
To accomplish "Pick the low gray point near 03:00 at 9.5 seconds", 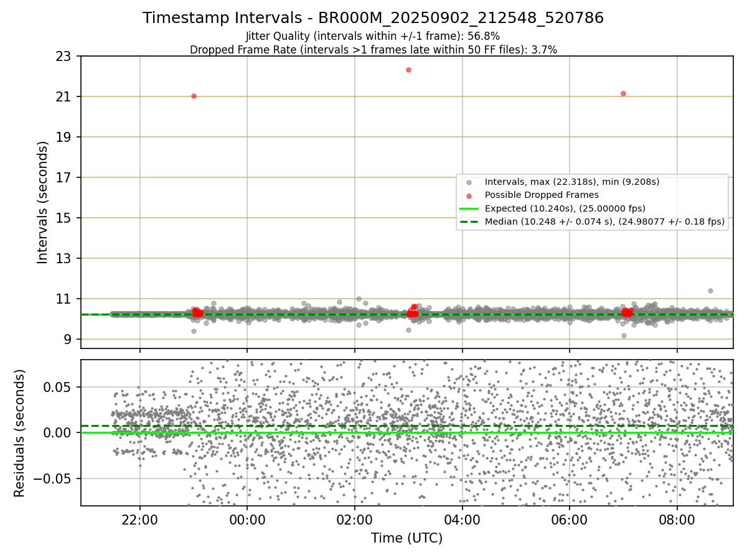I will coord(408,330).
